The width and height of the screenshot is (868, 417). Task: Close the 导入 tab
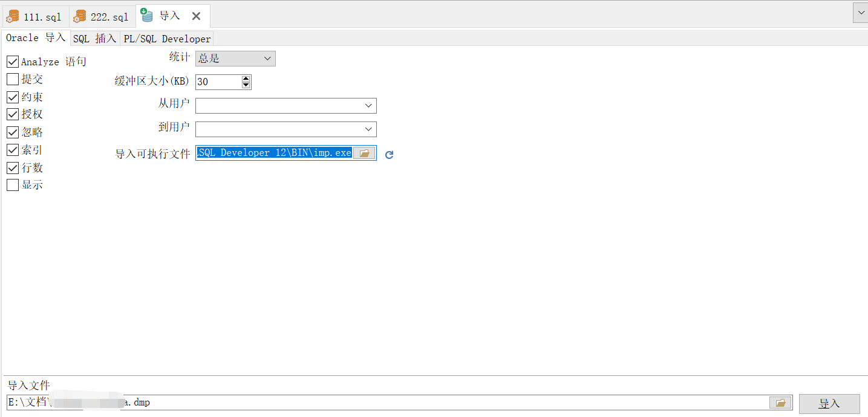pos(196,16)
